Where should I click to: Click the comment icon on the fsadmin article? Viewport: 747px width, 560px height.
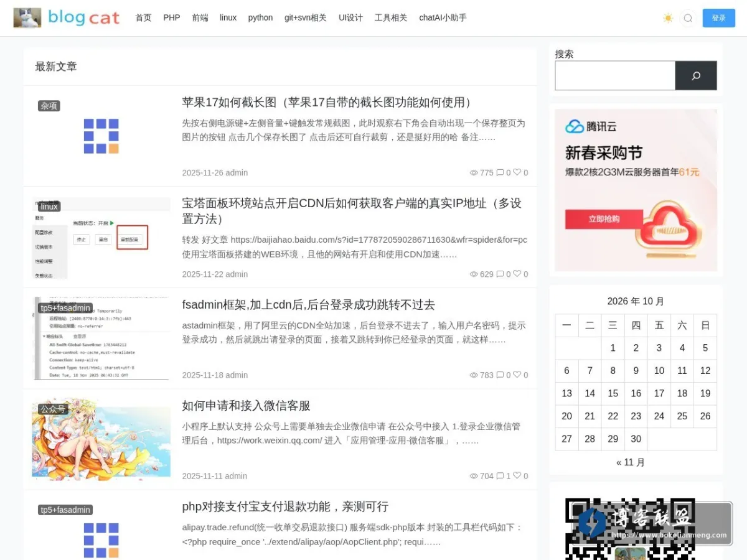500,375
